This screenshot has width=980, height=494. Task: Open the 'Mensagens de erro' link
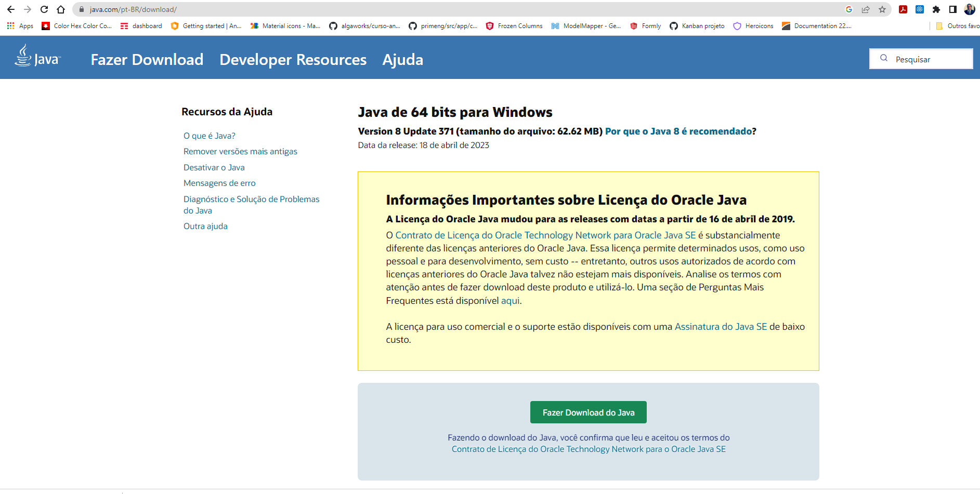(219, 183)
